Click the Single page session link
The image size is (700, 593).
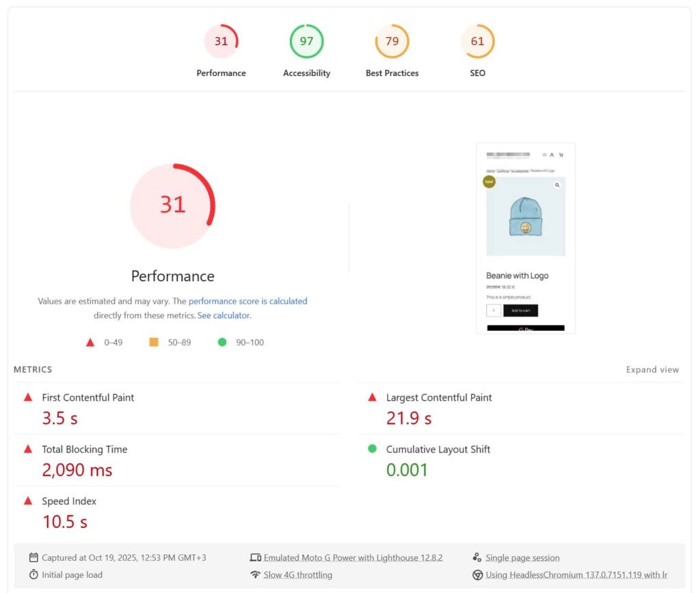(522, 557)
